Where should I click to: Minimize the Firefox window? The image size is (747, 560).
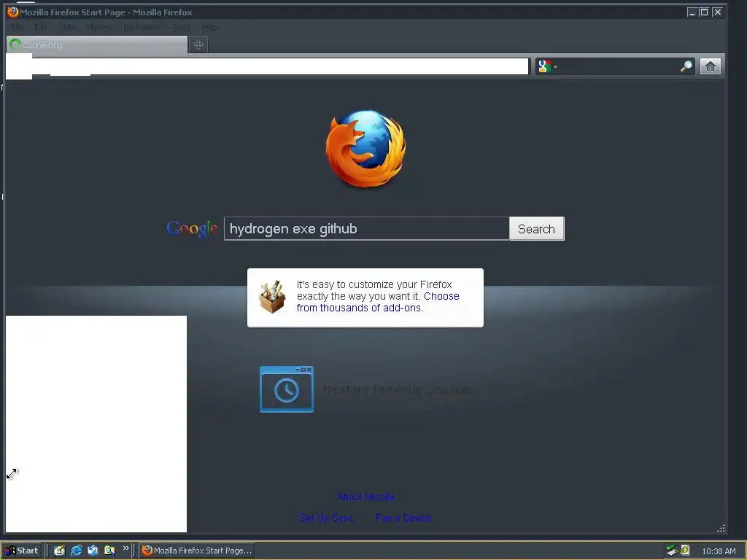coord(692,12)
